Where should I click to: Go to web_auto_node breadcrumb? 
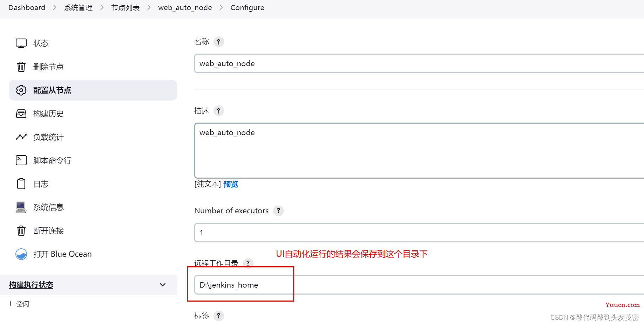tap(185, 8)
